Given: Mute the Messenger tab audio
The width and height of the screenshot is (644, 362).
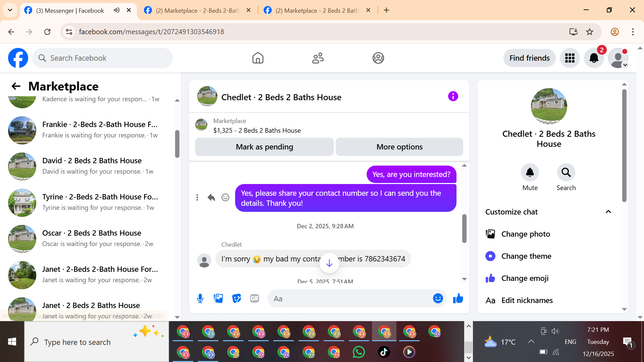Looking at the screenshot, I should (116, 10).
